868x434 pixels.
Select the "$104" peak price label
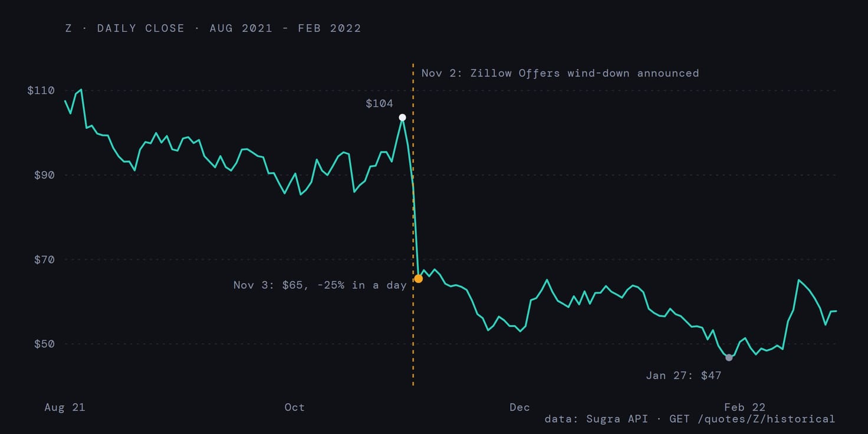pos(379,104)
